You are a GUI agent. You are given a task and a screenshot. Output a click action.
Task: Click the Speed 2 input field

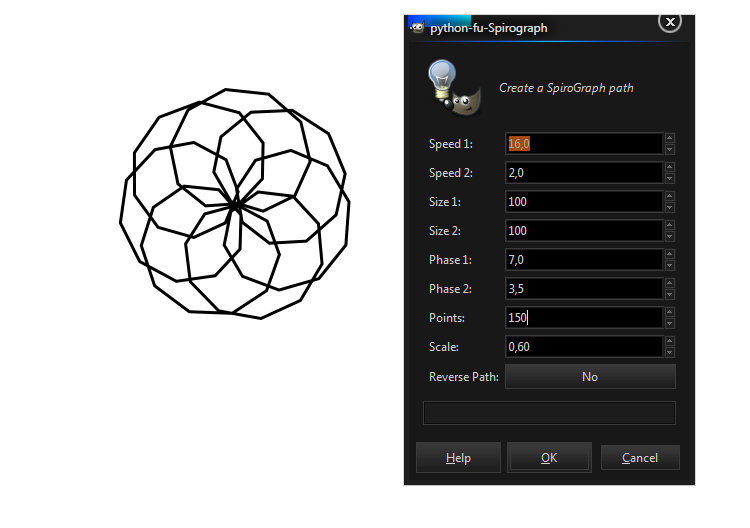click(584, 173)
